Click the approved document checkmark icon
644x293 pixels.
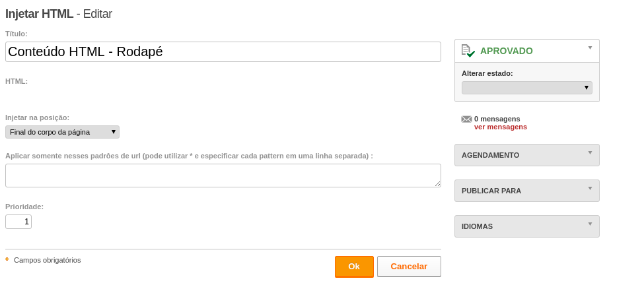(468, 51)
